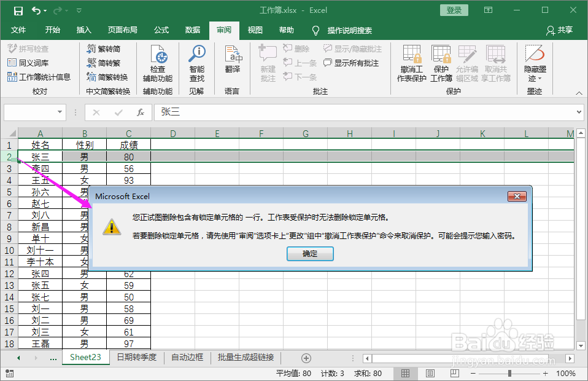
Task: Convert with 简转繁 icon
Action: (104, 63)
